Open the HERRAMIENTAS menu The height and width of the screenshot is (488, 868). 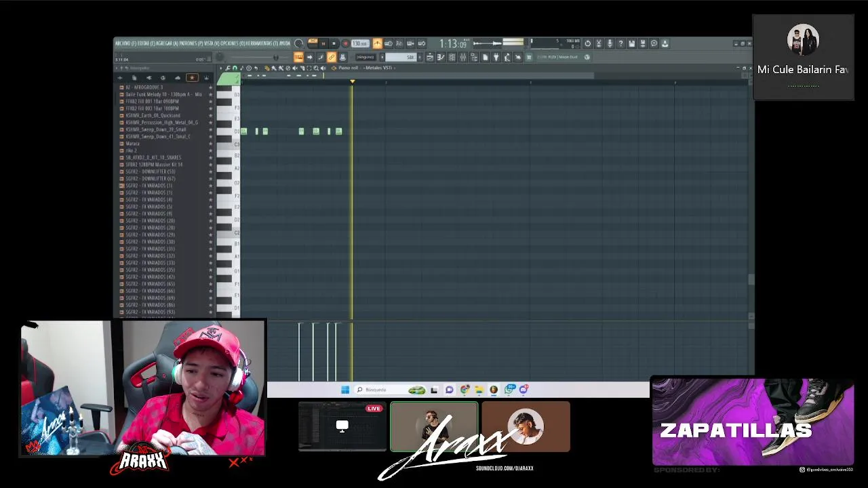262,43
